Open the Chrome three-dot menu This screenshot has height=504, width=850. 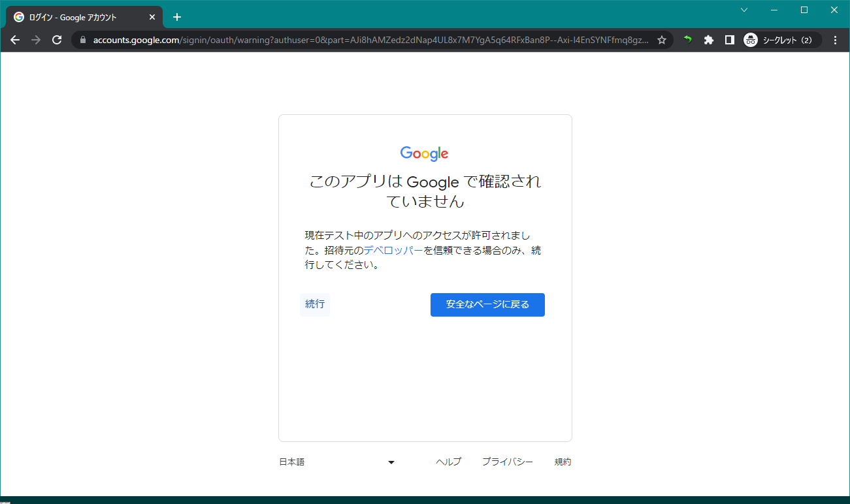tap(836, 40)
